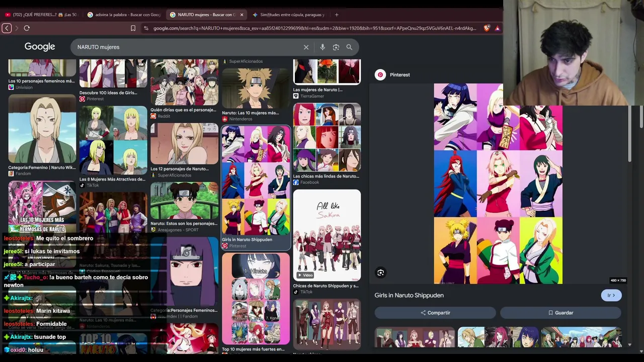This screenshot has height=362, width=644.
Task: Close the 'NARUTO mujeres' browser tab
Action: tap(242, 15)
